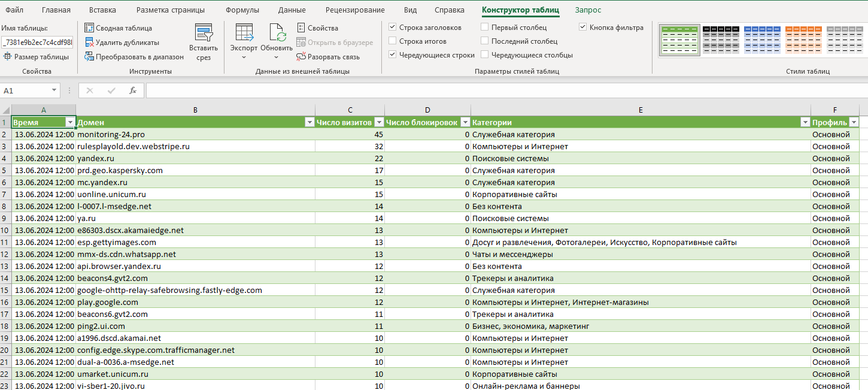Viewport: 868px width, 390px height.
Task: Switch to the Формулы ribbon tab
Action: click(242, 10)
